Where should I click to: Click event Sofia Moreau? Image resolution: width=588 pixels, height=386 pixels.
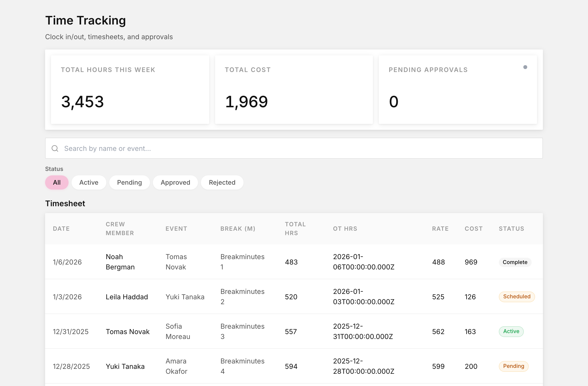click(x=178, y=332)
